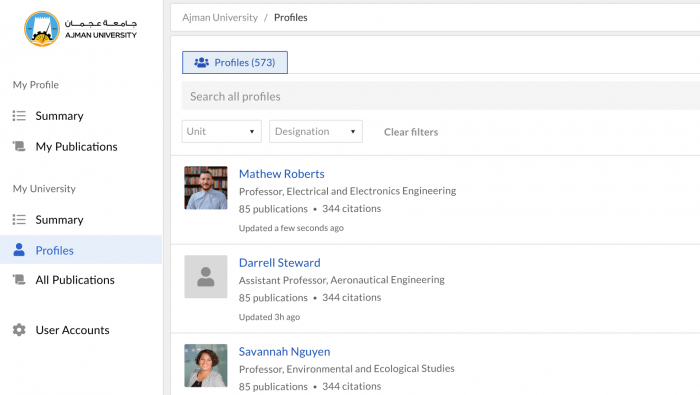The image size is (700, 395).
Task: Open the Designation filter dropdown
Action: 316,131
